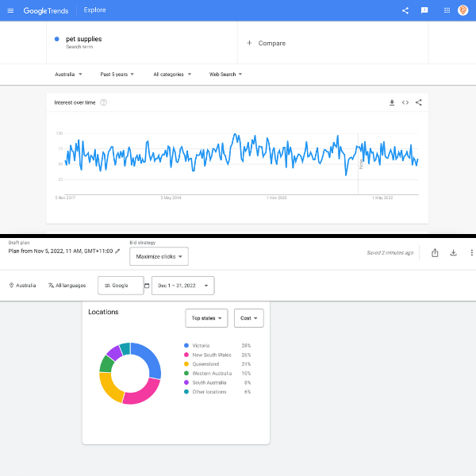Click the Google Trends logo
476x476 pixels.
tap(46, 10)
